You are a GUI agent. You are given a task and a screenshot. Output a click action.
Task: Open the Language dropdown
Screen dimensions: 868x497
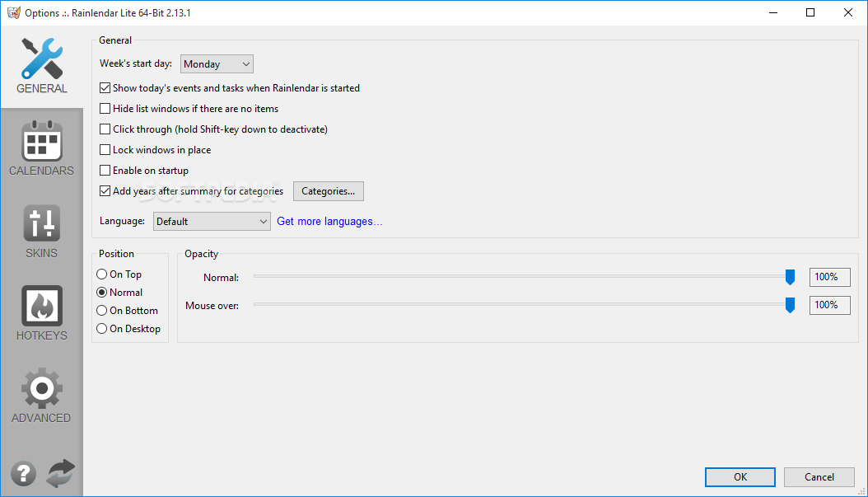[212, 221]
